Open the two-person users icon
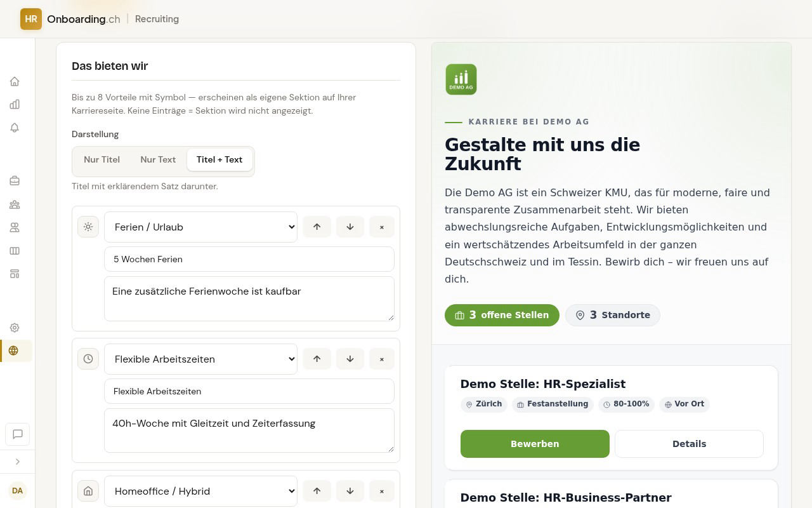 pyautogui.click(x=15, y=227)
